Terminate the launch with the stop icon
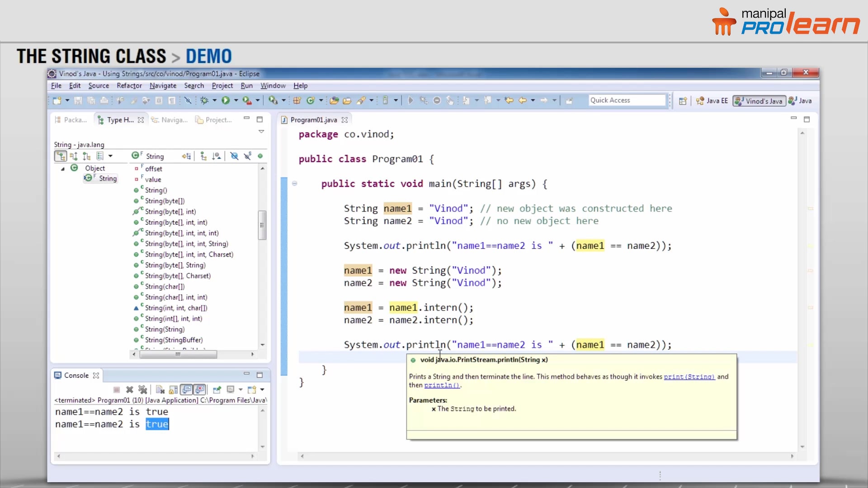 (x=117, y=389)
